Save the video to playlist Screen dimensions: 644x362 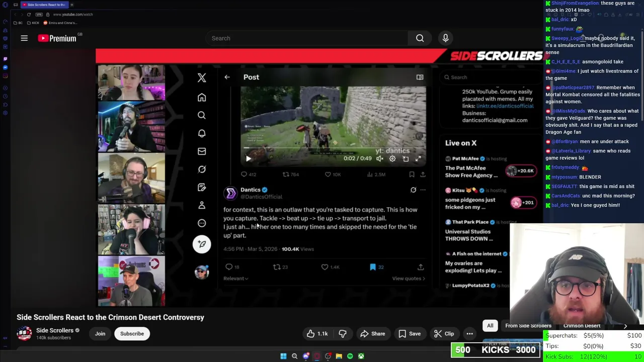[410, 334]
